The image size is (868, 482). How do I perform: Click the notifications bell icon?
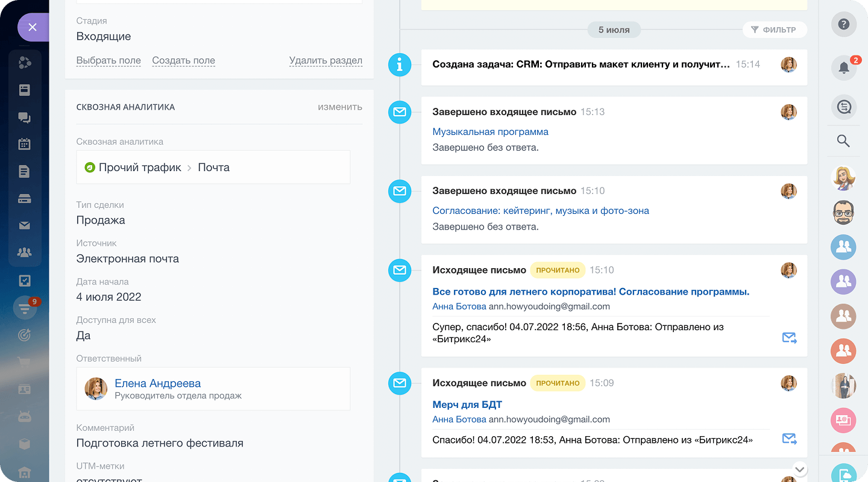point(843,68)
